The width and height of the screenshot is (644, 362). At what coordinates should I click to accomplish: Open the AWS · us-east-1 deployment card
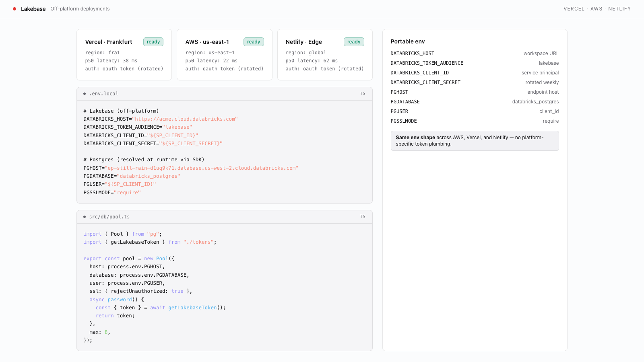(225, 55)
